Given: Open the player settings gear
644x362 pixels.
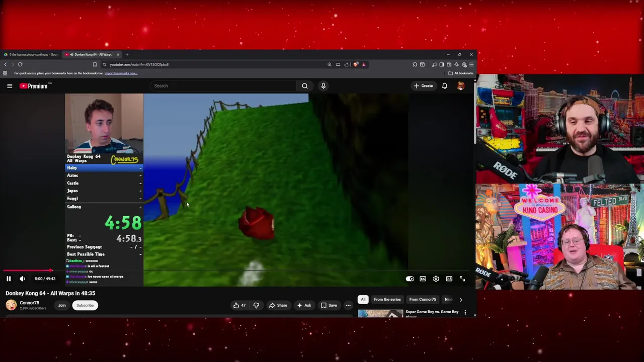Looking at the screenshot, I should pyautogui.click(x=436, y=279).
